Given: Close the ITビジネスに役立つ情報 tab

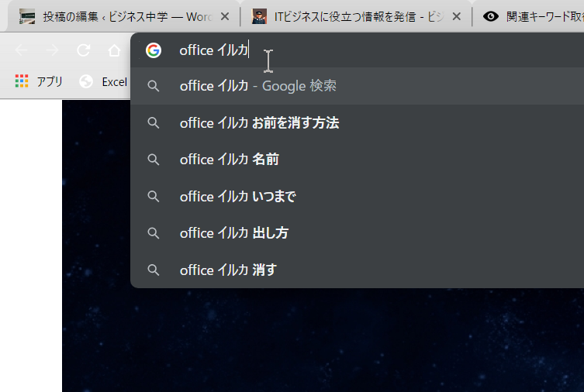Looking at the screenshot, I should point(456,17).
